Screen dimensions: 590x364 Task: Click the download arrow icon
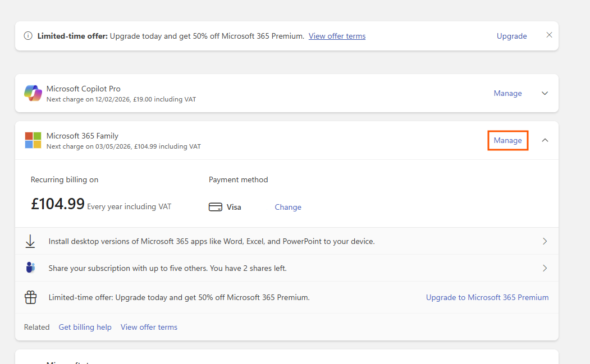tap(30, 241)
